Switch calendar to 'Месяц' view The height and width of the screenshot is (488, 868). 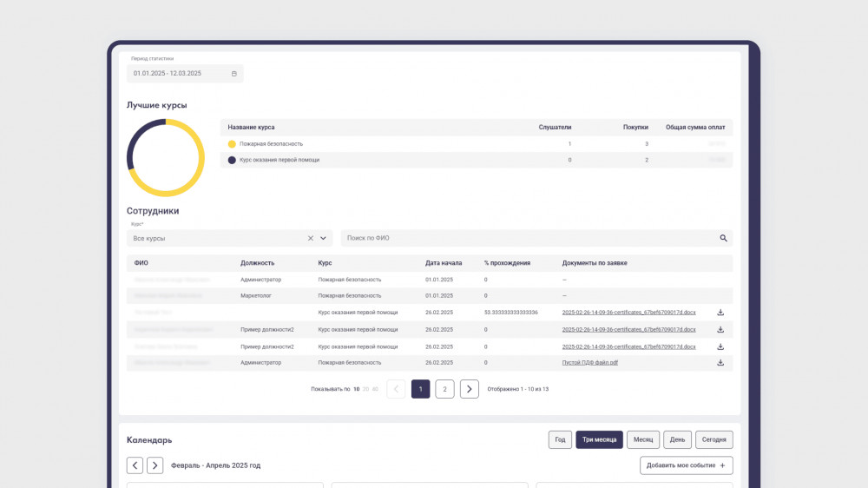click(x=643, y=439)
